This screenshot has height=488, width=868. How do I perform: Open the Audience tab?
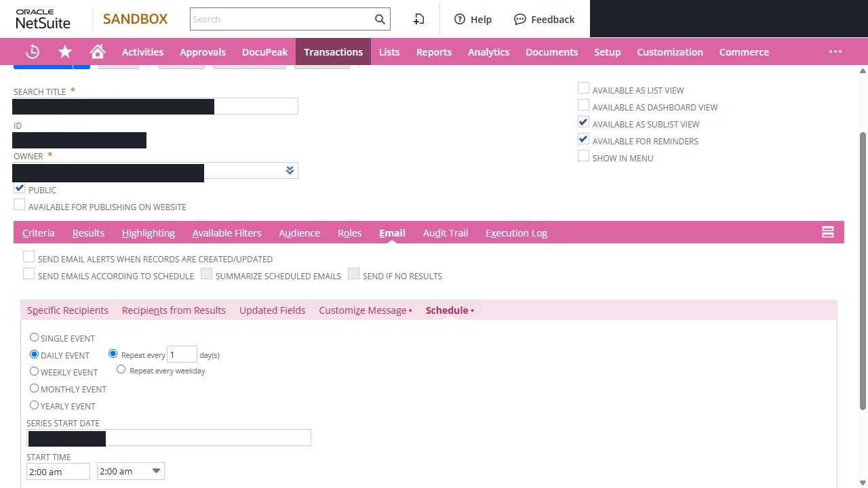coord(299,232)
